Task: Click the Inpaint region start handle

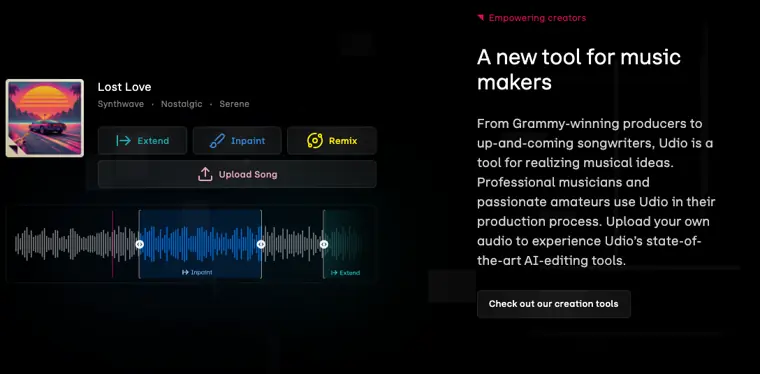Action: 140,244
